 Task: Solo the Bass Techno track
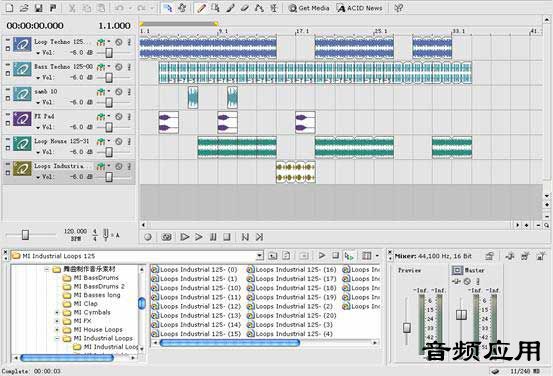click(x=129, y=67)
